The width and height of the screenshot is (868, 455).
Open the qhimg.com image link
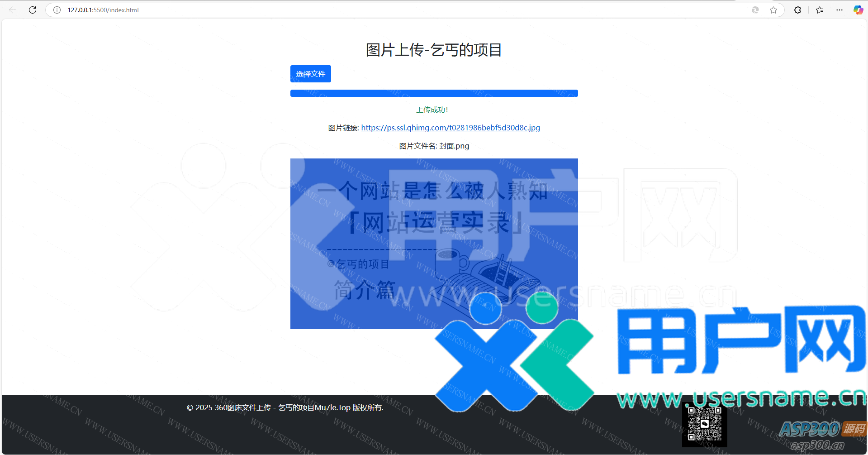[x=450, y=128]
